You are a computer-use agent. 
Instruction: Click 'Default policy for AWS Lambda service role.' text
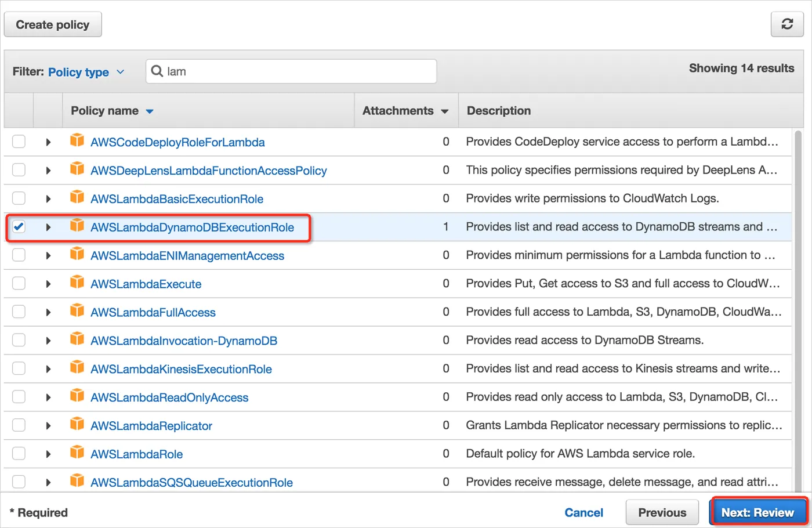580,454
